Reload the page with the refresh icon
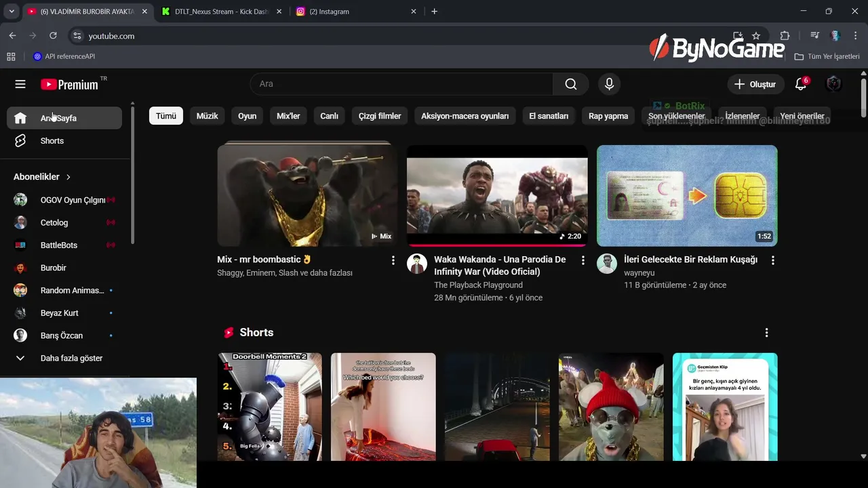 coord(53,36)
